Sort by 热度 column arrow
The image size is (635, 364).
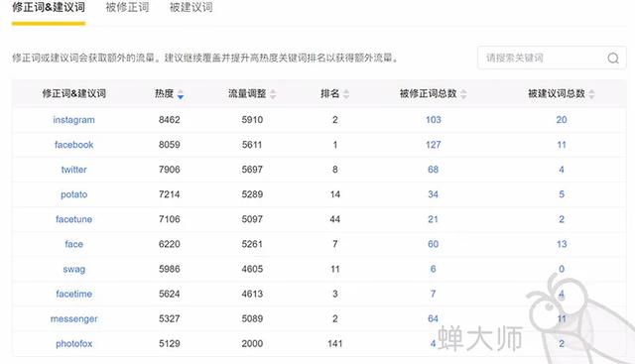pos(181,94)
